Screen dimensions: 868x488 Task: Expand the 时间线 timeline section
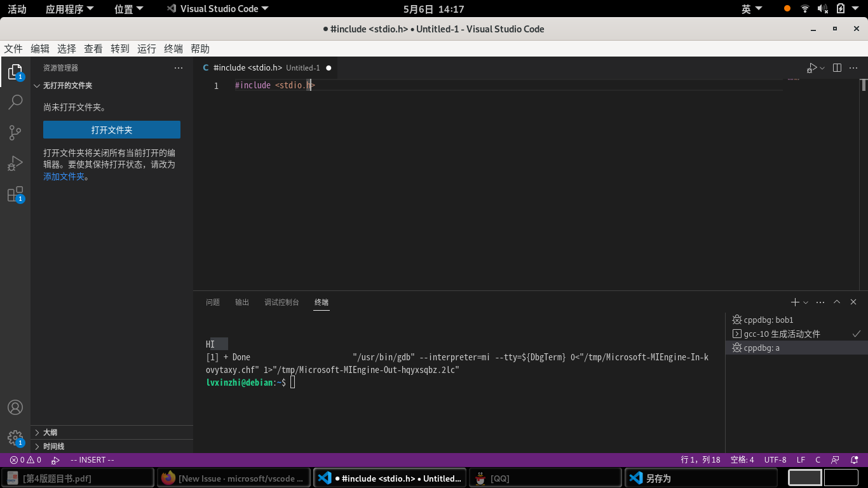[52, 446]
